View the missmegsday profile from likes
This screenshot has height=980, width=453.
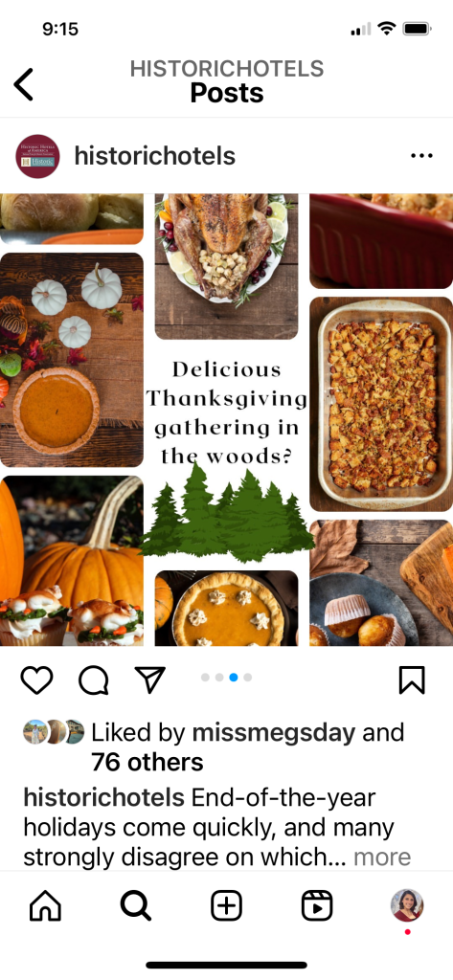[x=273, y=732]
